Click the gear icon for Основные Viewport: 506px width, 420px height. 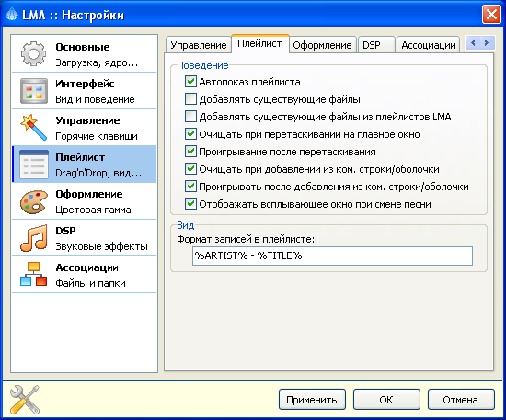[x=33, y=54]
